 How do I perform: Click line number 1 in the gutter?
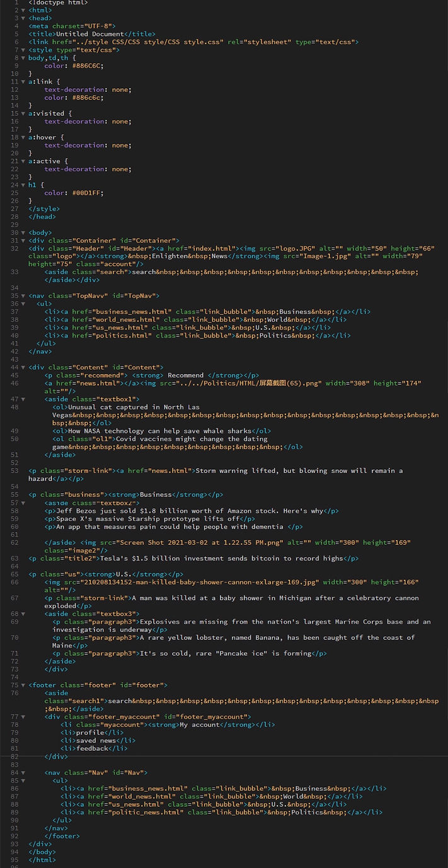pos(16,3)
